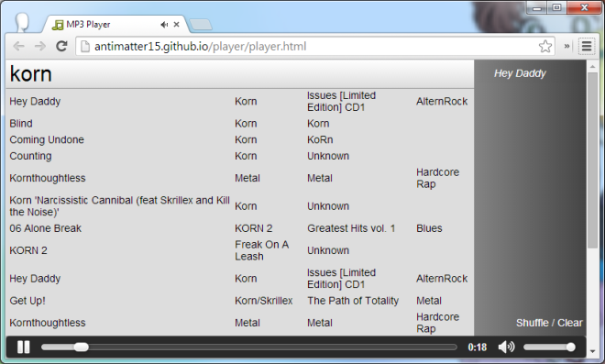Viewport: 605px width, 364px height.
Task: Mute audio with the speaker icon
Action: pyautogui.click(x=506, y=347)
